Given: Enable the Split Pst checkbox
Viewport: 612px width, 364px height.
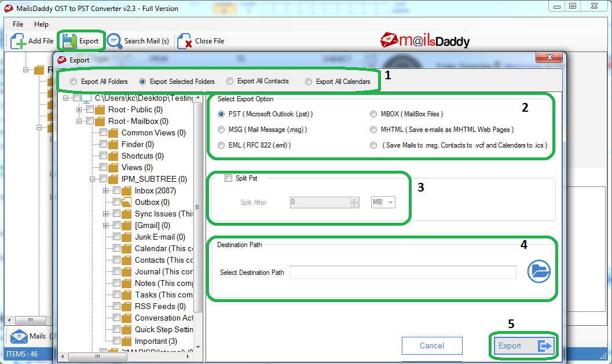Looking at the screenshot, I should click(x=228, y=178).
